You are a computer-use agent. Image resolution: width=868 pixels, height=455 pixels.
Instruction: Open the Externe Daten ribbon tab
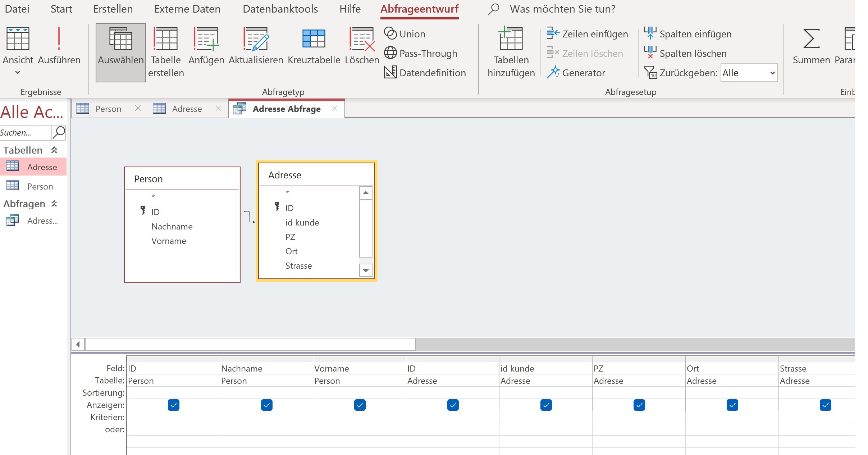pyautogui.click(x=187, y=9)
